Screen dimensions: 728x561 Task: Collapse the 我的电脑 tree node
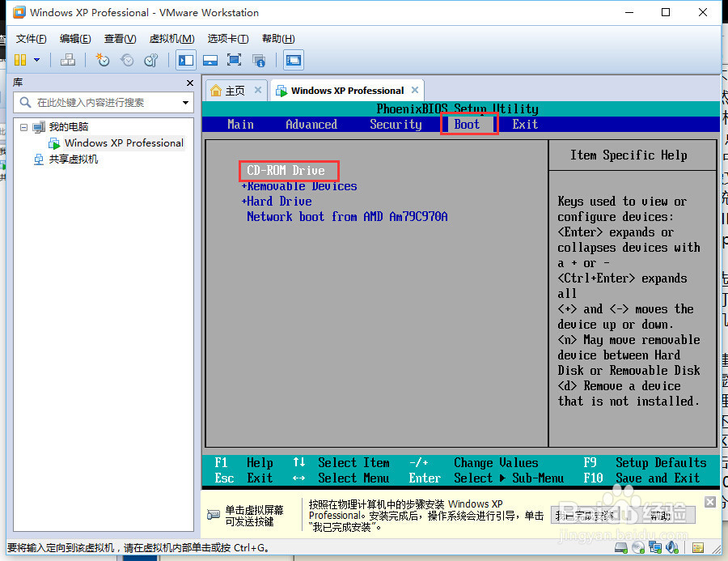pyautogui.click(x=23, y=128)
